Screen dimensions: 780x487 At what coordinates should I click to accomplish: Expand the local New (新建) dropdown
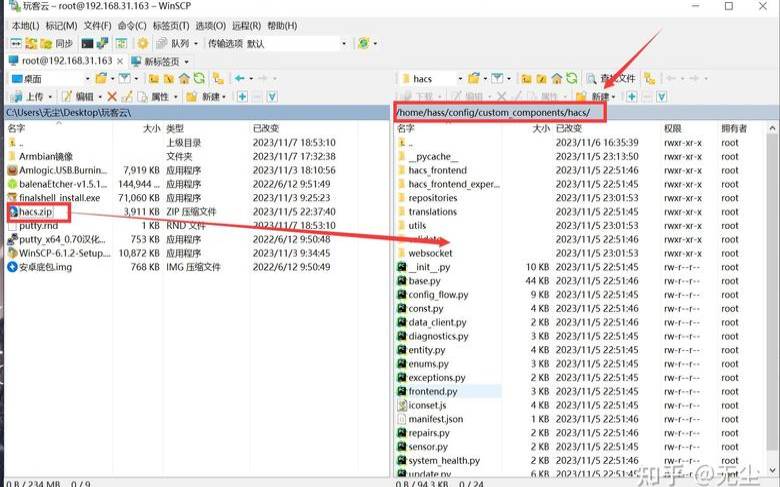tap(224, 97)
